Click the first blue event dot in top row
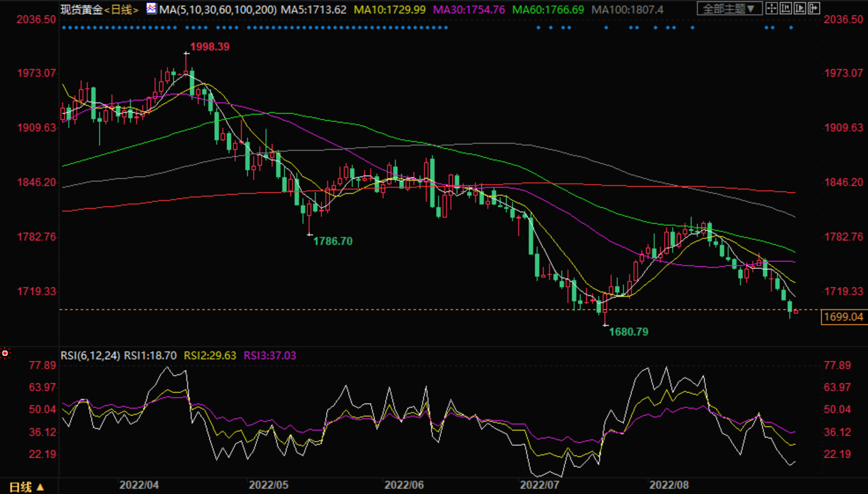Screen dimensions: 868x494 pyautogui.click(x=63, y=28)
